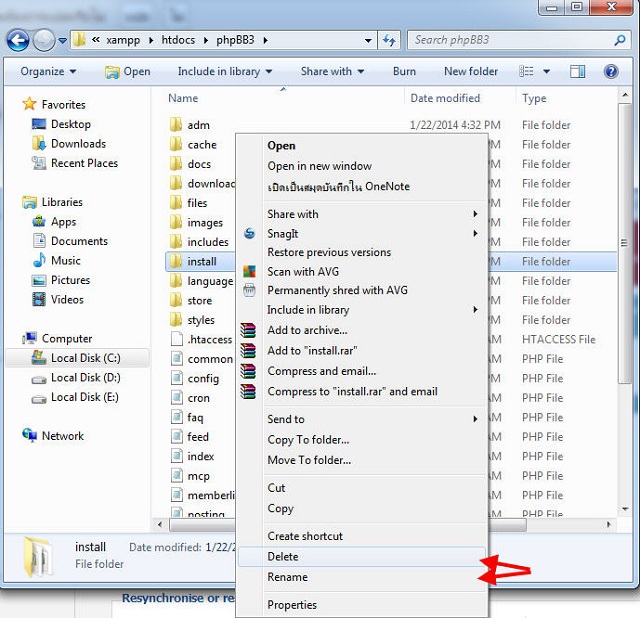Click the Documents library icon
The width and height of the screenshot is (640, 618).
[x=39, y=241]
